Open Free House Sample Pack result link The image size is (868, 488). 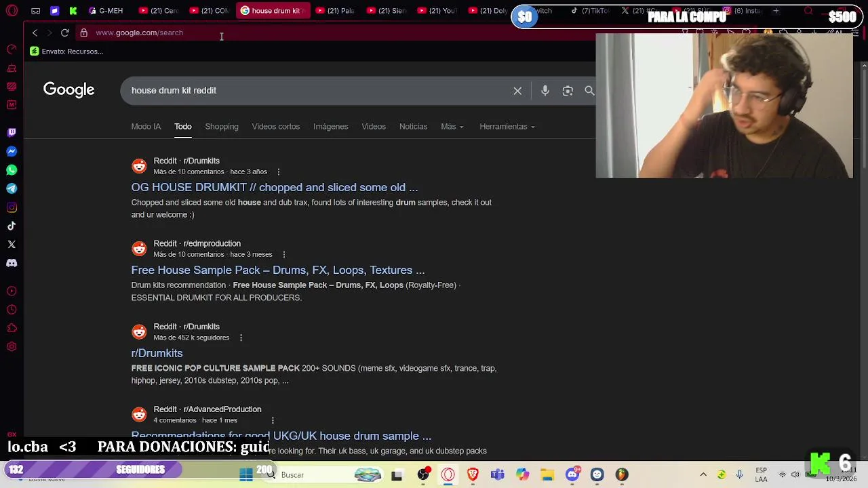(278, 270)
